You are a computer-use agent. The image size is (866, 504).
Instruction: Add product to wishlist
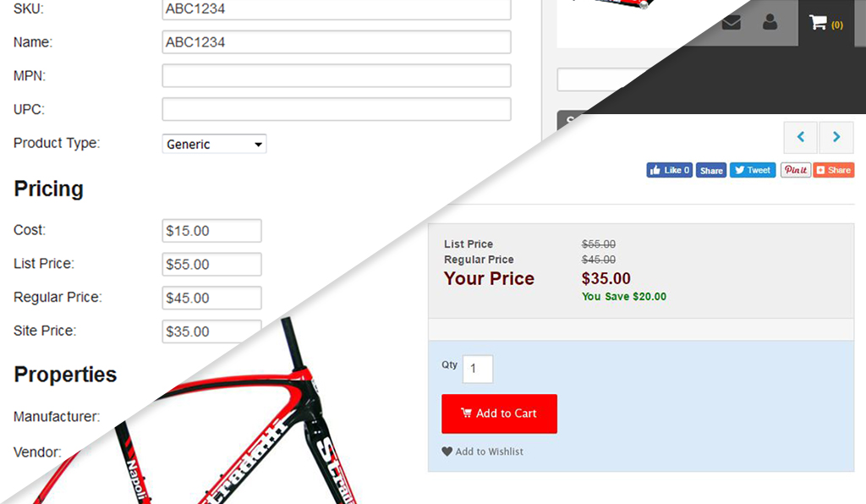[483, 452]
